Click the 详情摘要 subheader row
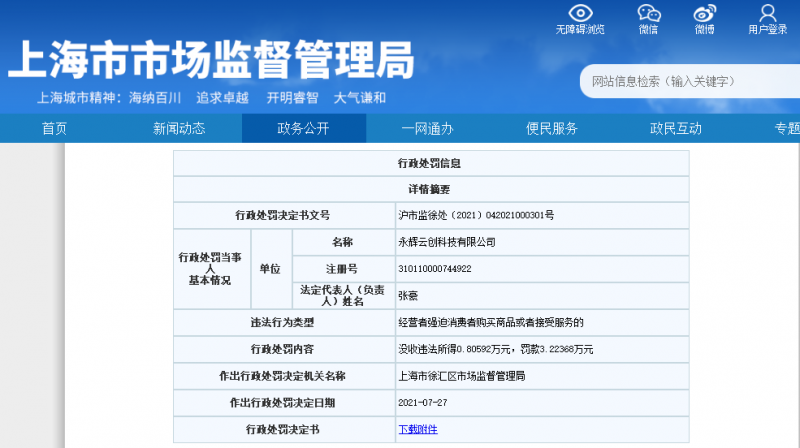This screenshot has width=800, height=448. (431, 189)
